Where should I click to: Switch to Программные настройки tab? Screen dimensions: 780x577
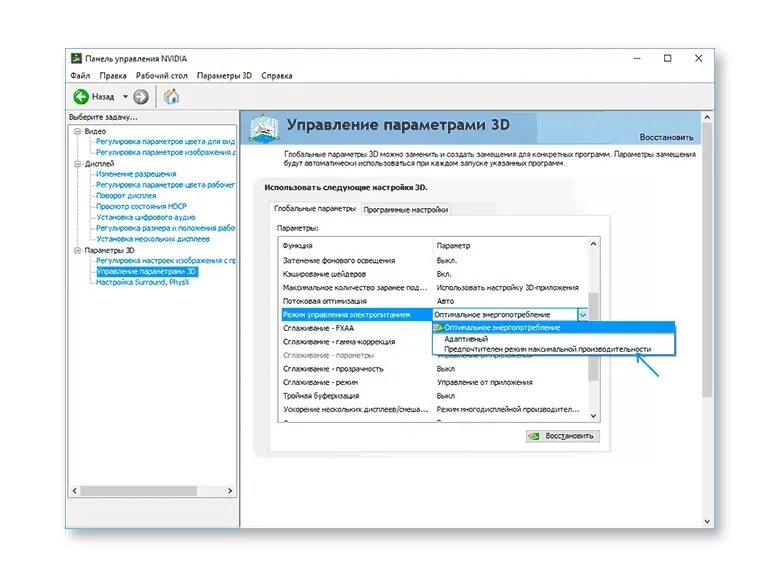(x=405, y=210)
